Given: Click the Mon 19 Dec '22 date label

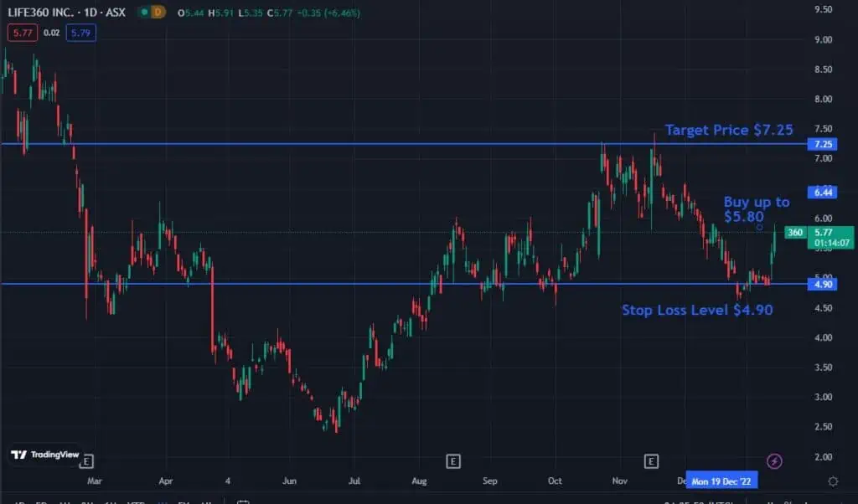Looking at the screenshot, I should [x=721, y=481].
